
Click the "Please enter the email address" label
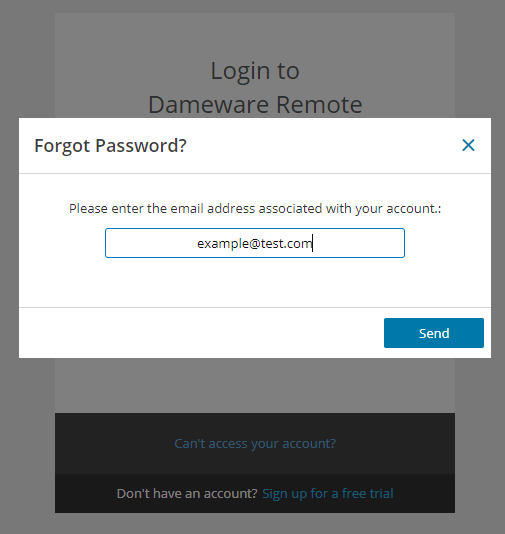tap(255, 208)
